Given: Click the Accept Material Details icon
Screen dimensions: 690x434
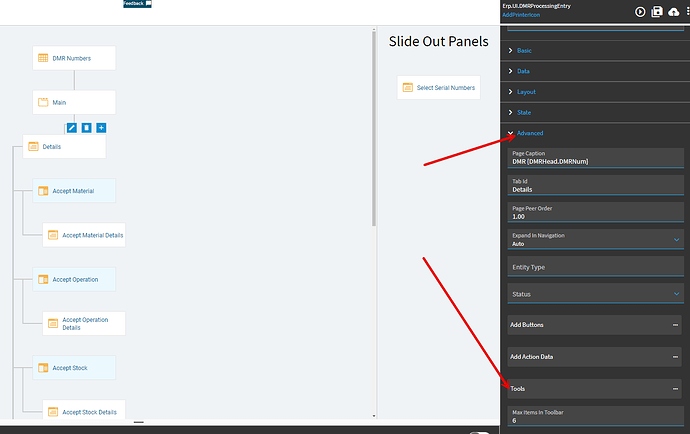Looking at the screenshot, I should (x=53, y=235).
